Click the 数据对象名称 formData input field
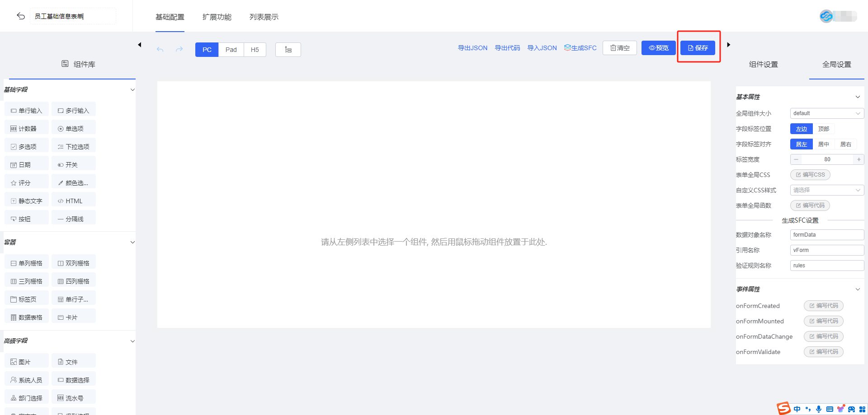This screenshot has width=868, height=415. tap(826, 235)
